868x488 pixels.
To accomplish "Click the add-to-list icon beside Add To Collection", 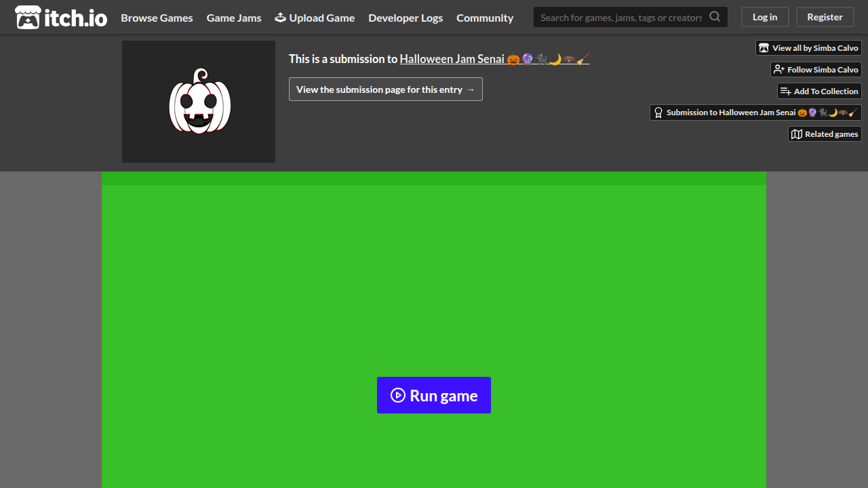I will [786, 91].
